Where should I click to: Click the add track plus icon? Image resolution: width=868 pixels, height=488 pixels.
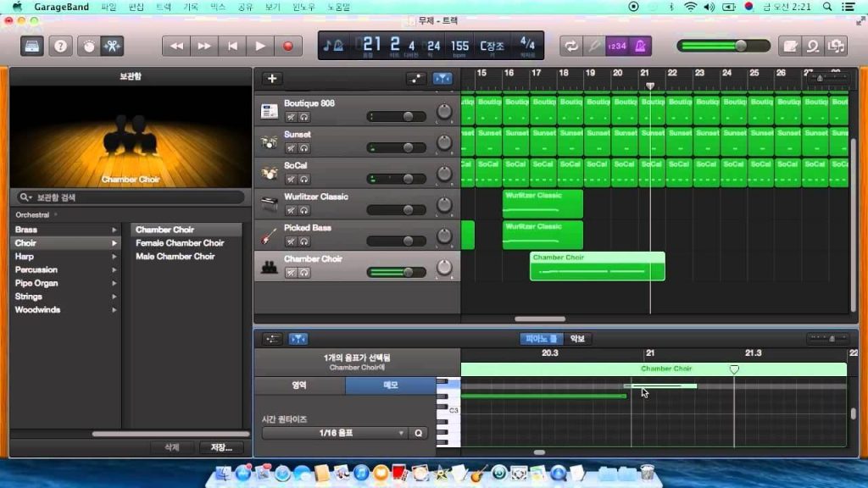[x=272, y=78]
